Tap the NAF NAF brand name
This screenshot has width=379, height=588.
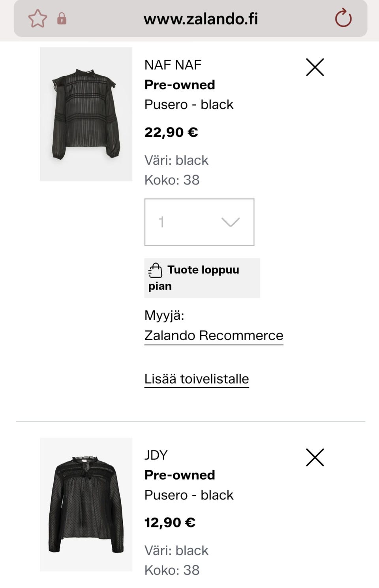[173, 65]
